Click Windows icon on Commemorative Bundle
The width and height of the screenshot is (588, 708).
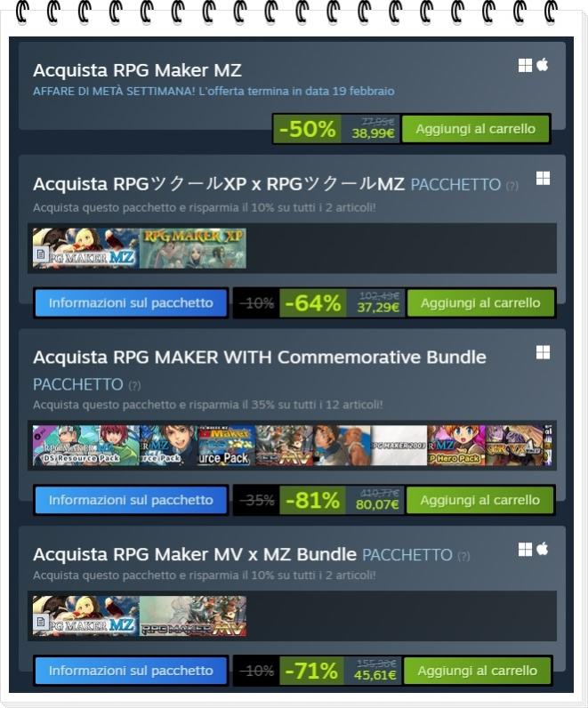pos(543,352)
